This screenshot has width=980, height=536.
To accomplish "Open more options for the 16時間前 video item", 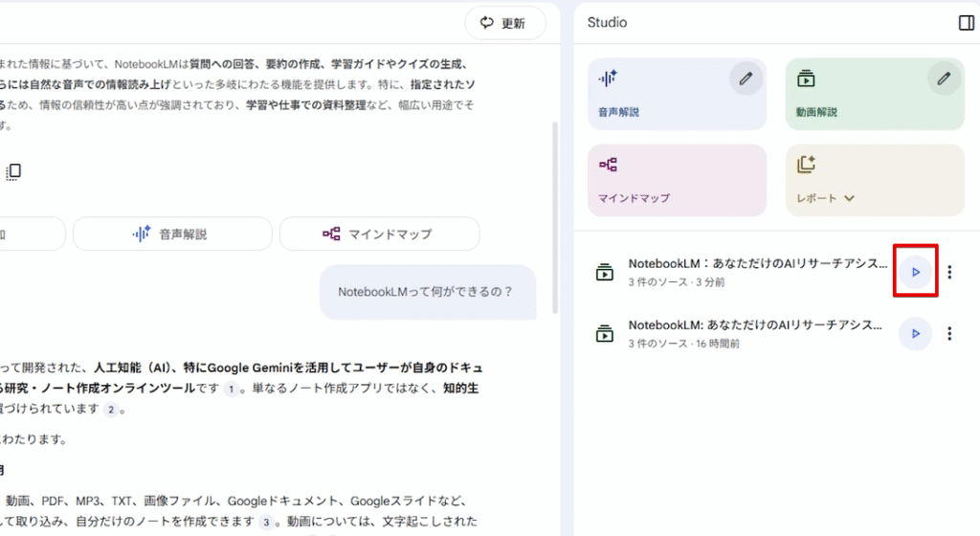I will pyautogui.click(x=949, y=334).
